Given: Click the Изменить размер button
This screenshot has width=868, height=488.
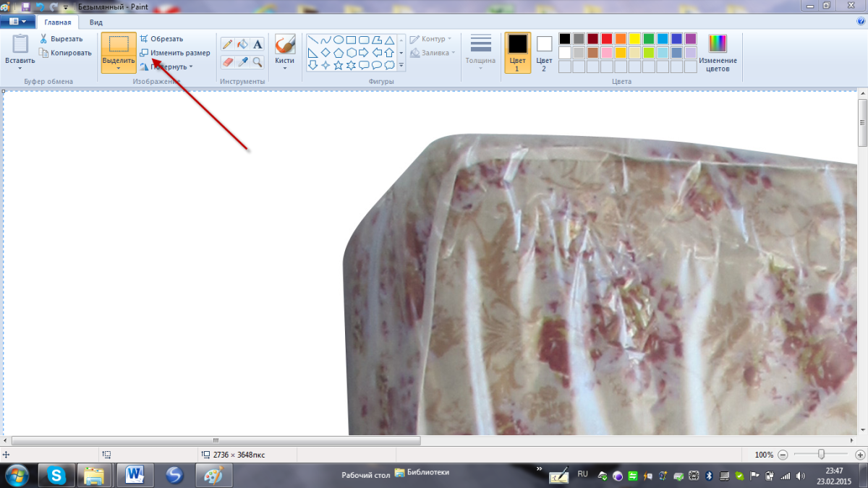Looking at the screenshot, I should pyautogui.click(x=175, y=53).
